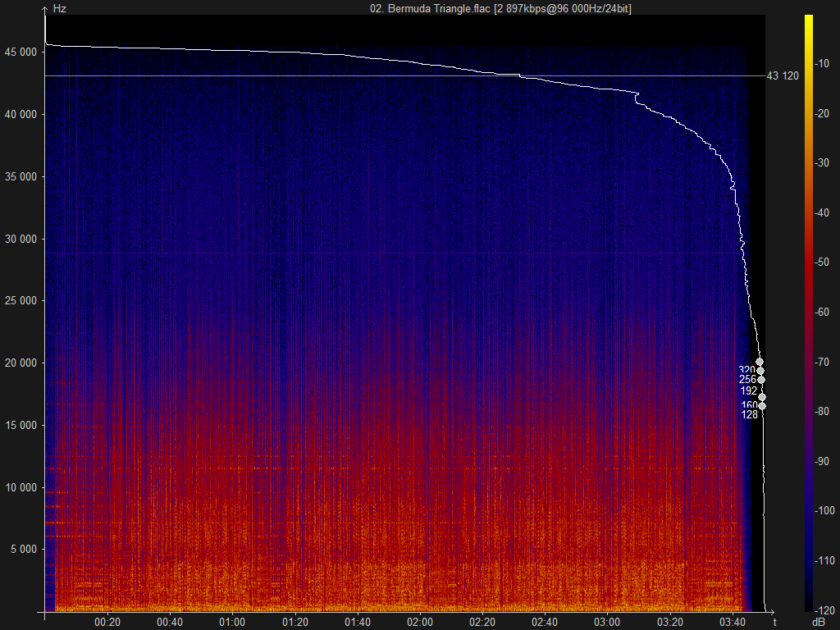The height and width of the screenshot is (630, 840).
Task: Click the file title "02. Bermuda Triangle.flac"
Action: [x=430, y=8]
